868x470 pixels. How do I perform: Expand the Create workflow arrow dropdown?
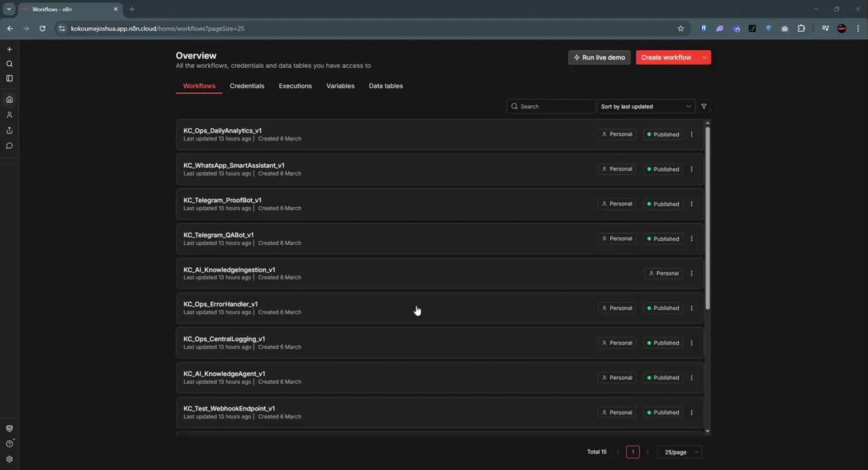(705, 58)
